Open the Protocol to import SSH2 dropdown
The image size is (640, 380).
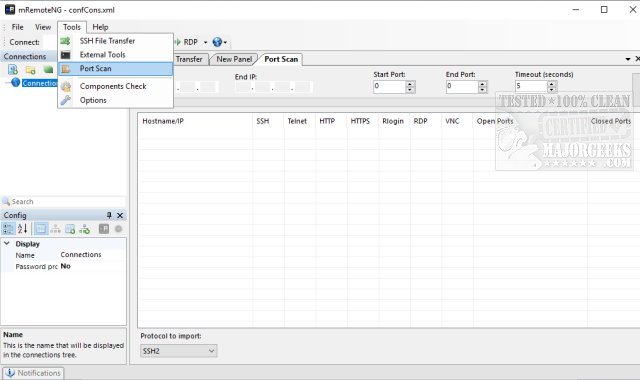pos(179,351)
